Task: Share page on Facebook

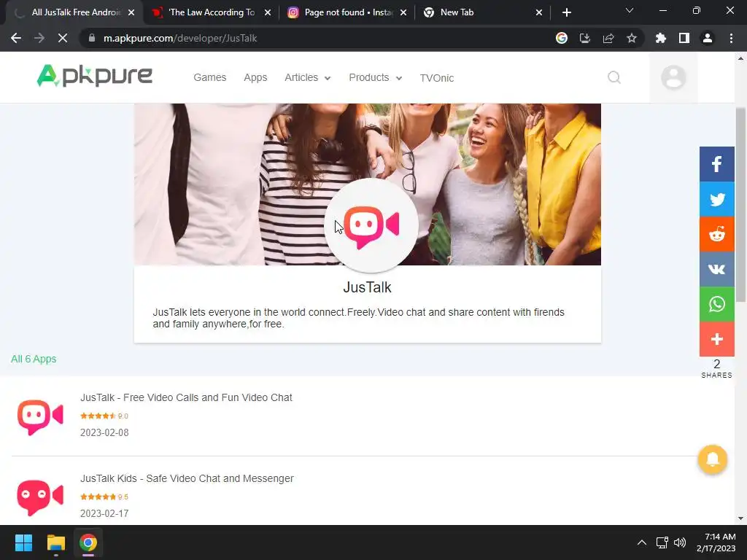Action: coord(716,164)
